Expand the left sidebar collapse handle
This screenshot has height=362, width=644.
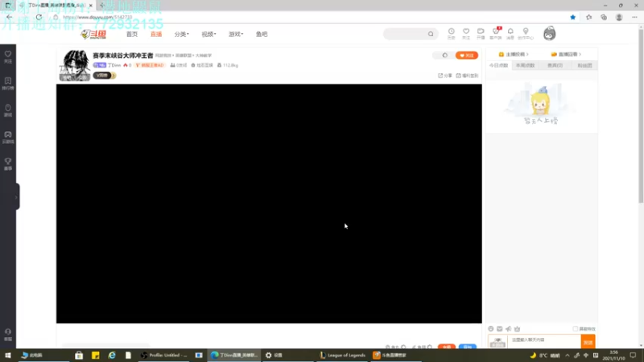click(17, 197)
